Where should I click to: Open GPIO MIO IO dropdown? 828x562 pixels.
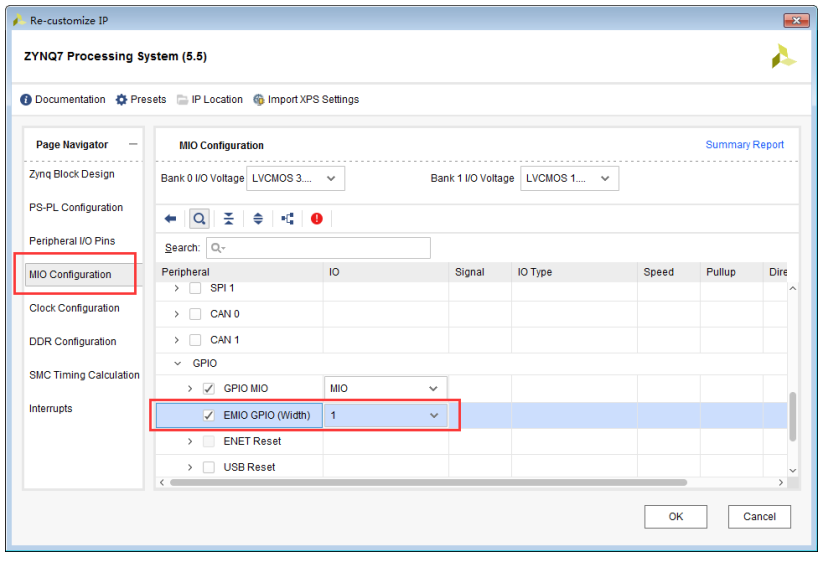pos(385,389)
